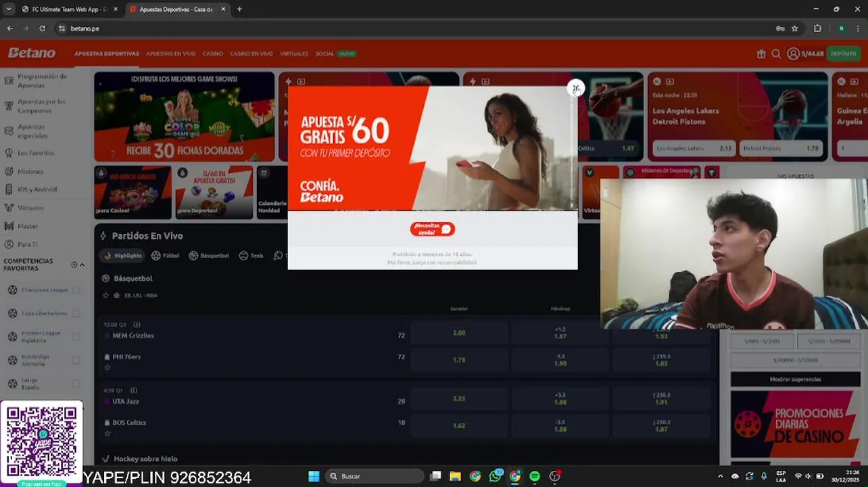Bet on UTA Jazz winner odds 2.25
This screenshot has height=487, width=868.
pos(459,399)
